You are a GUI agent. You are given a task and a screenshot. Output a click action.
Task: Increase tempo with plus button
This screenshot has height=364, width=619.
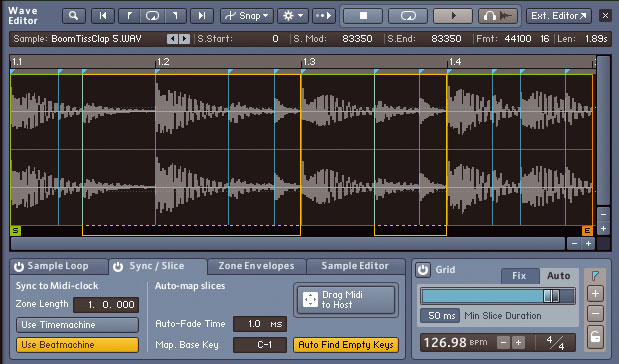click(518, 343)
